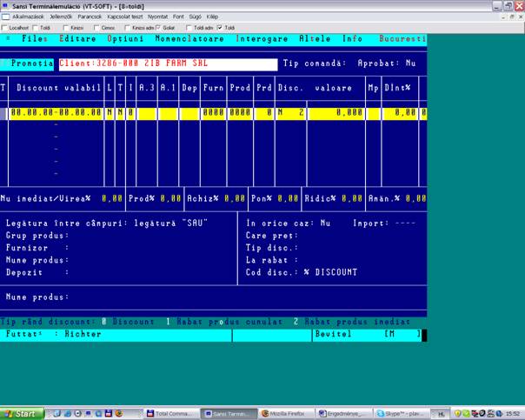Toggle the Goliat checkbox
The height and width of the screenshot is (420, 525).
(158, 28)
